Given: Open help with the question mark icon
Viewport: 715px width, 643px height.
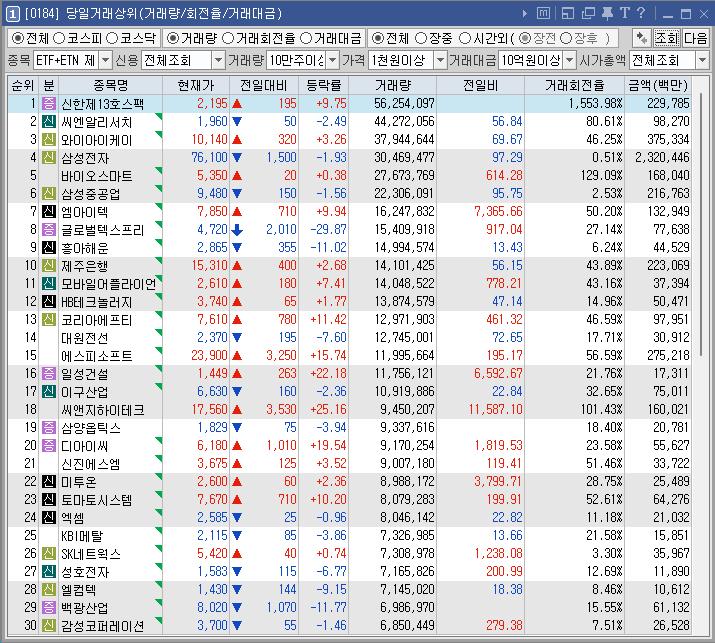Looking at the screenshot, I should click(x=641, y=13).
